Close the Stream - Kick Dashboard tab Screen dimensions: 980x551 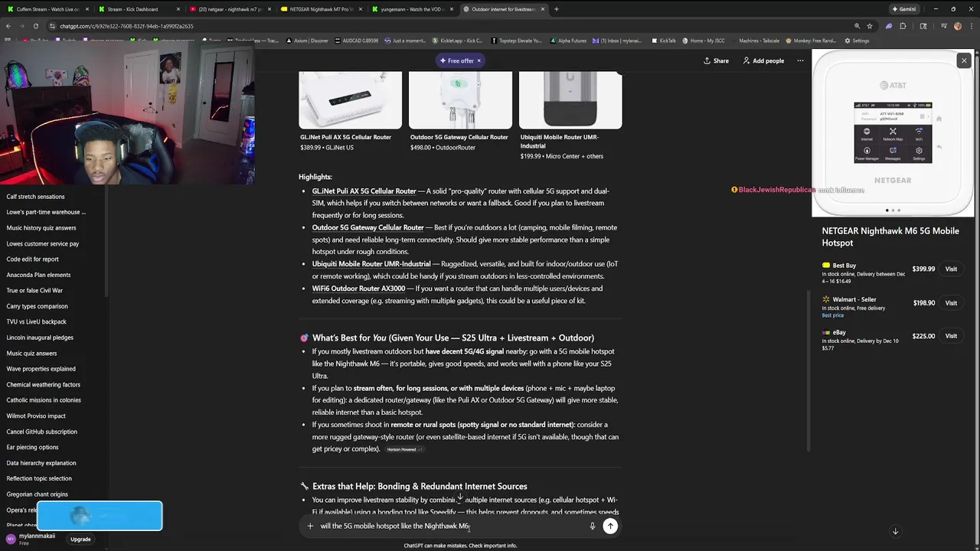[x=178, y=9]
